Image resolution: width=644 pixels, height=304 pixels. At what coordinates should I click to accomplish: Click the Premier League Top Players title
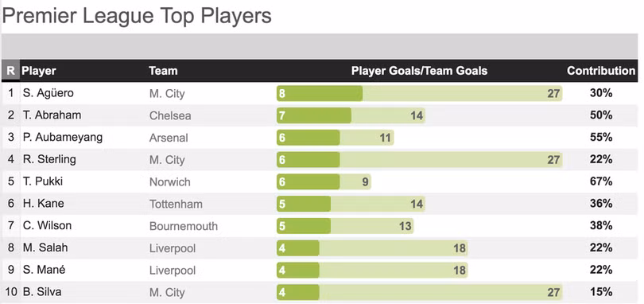click(137, 17)
